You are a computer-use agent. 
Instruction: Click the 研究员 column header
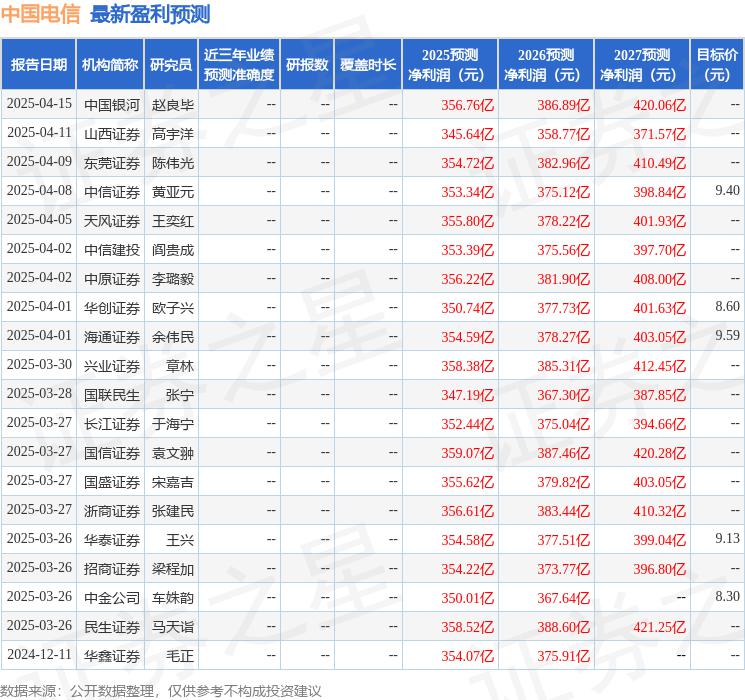tap(171, 65)
